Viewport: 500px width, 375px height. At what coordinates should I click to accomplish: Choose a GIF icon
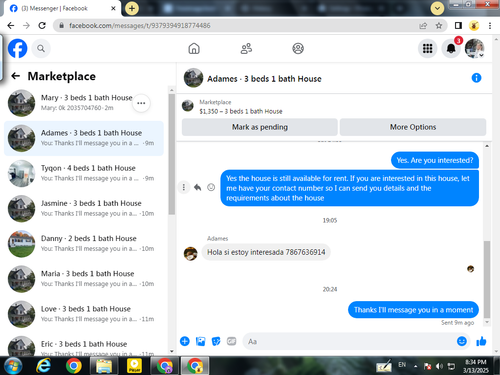coord(231,341)
